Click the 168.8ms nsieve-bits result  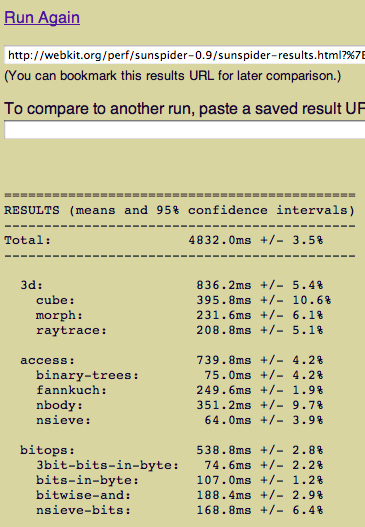click(224, 510)
